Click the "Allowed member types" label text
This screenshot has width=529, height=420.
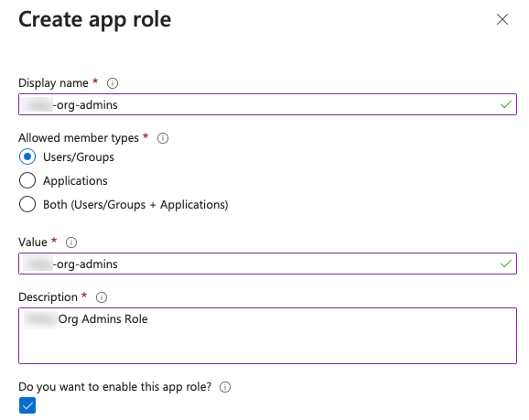79,138
